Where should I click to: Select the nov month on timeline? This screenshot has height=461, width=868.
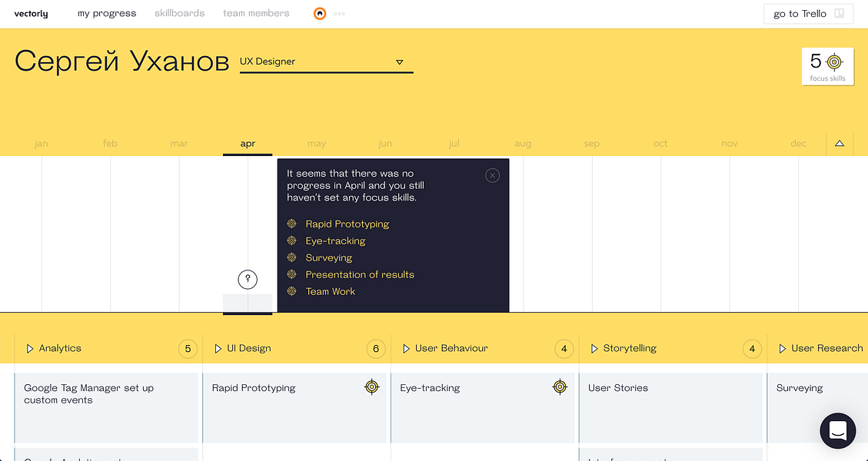click(x=730, y=144)
